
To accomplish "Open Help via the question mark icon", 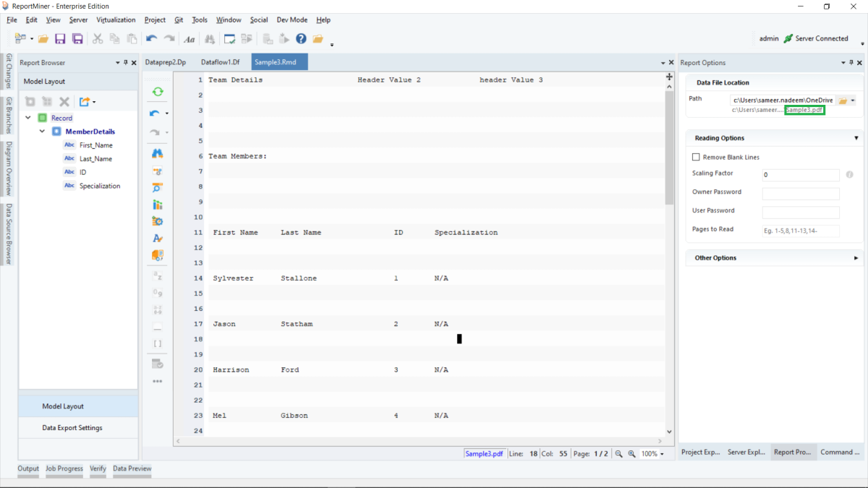I will pos(301,38).
